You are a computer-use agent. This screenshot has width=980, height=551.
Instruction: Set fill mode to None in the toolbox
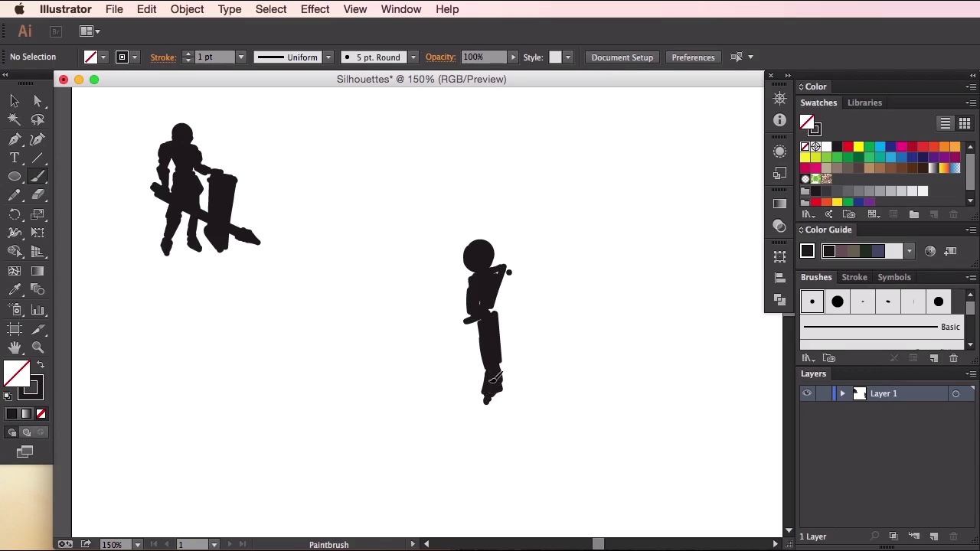[x=41, y=414]
